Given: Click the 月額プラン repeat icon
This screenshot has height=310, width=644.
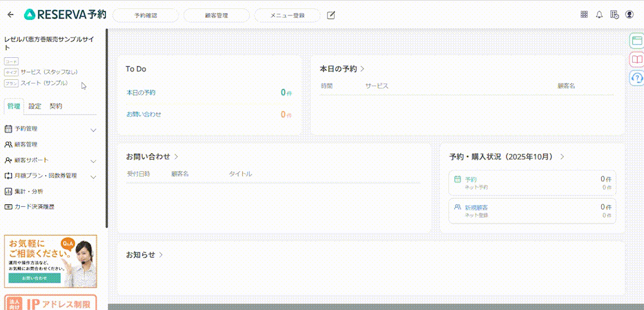Looking at the screenshot, I should [8, 176].
